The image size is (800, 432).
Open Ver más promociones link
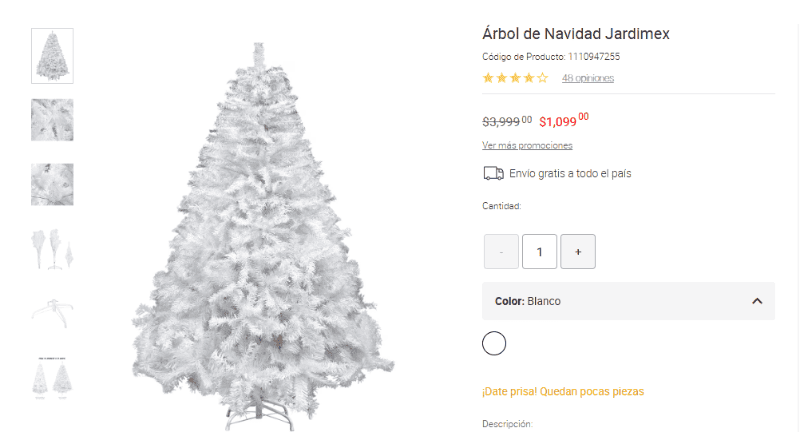(527, 145)
